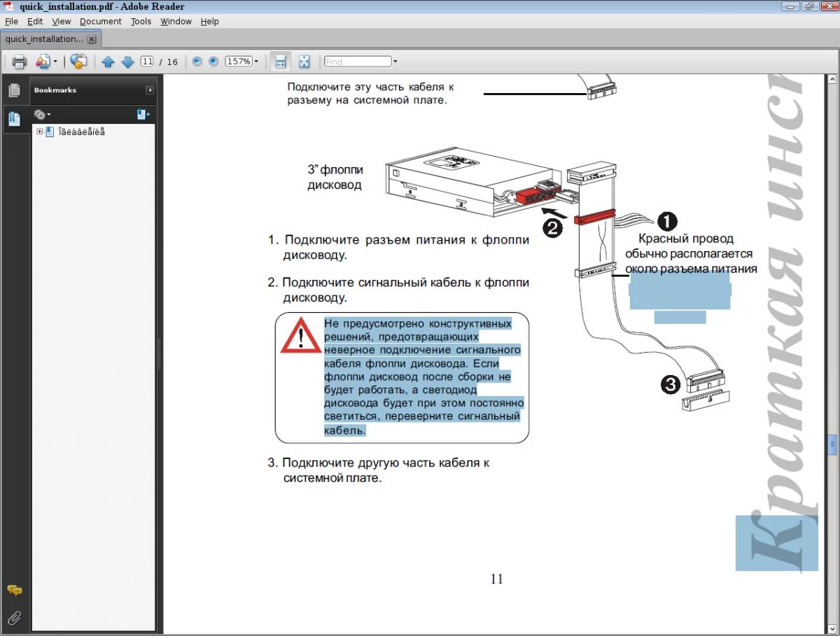Click the vertical scrollbar thumb
The height and width of the screenshot is (636, 840).
pos(832,444)
